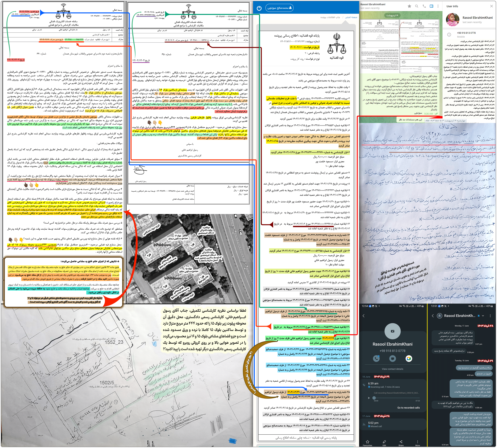497x448 pixels.
Task: Tap the Google Meet video call icon
Action: click(x=409, y=358)
